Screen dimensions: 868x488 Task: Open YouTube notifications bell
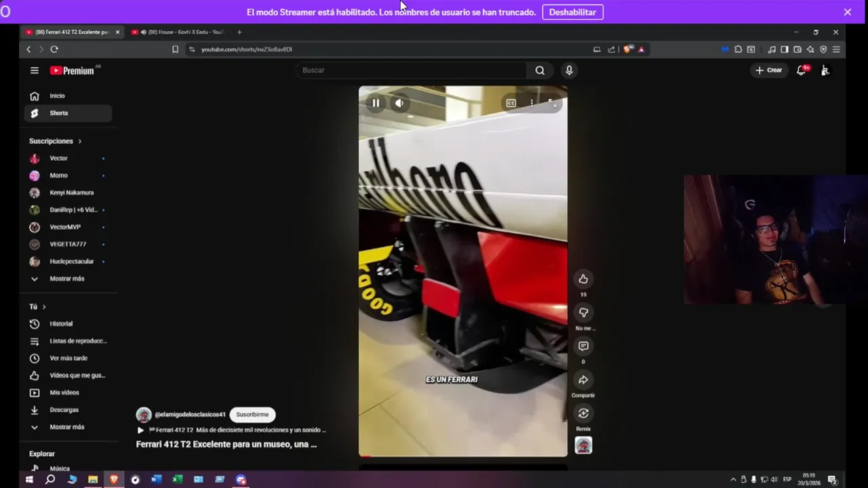tap(802, 70)
